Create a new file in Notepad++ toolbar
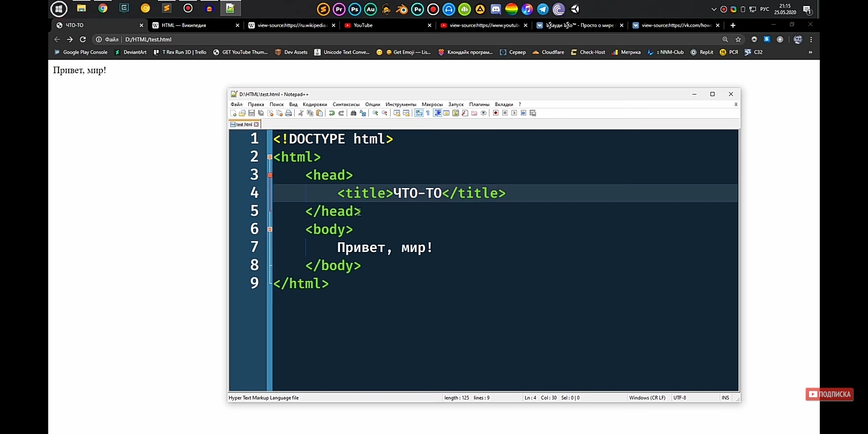868x434 pixels. tap(233, 113)
